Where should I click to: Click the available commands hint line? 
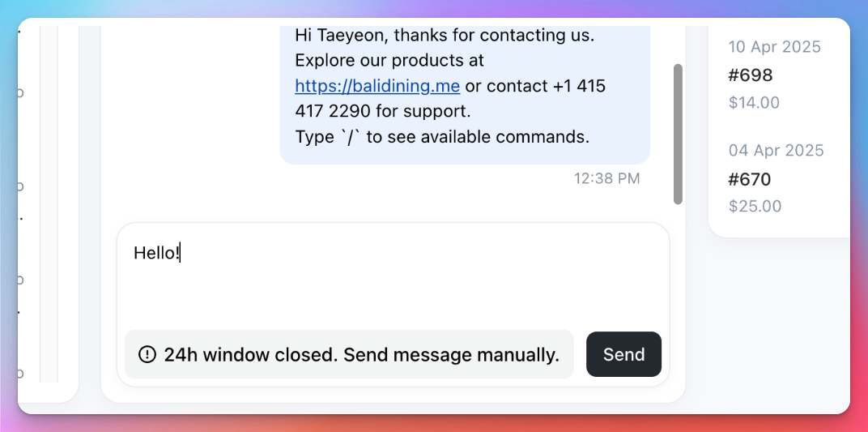pyautogui.click(x=442, y=137)
